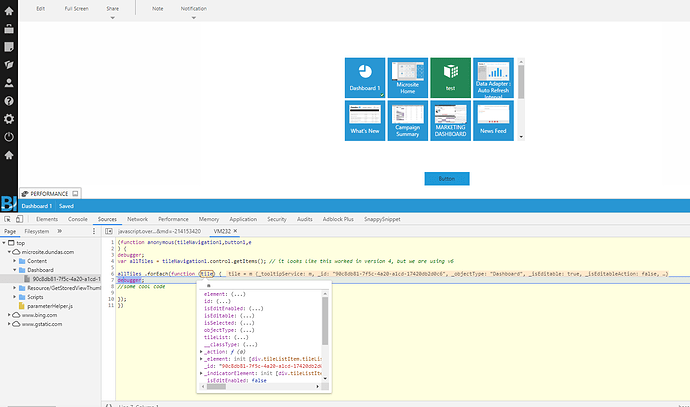This screenshot has height=407, width=690.
Task: Open the Notification dropdown in toolbar
Action: [x=194, y=12]
